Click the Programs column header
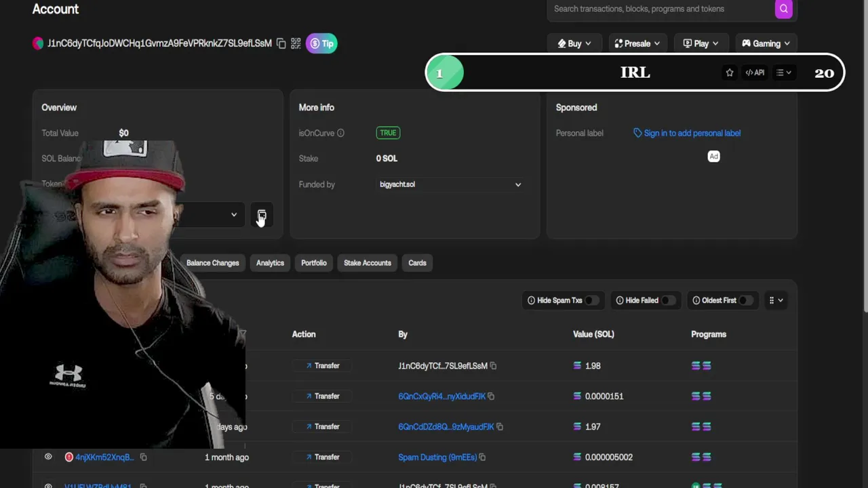This screenshot has height=488, width=868. pos(709,334)
